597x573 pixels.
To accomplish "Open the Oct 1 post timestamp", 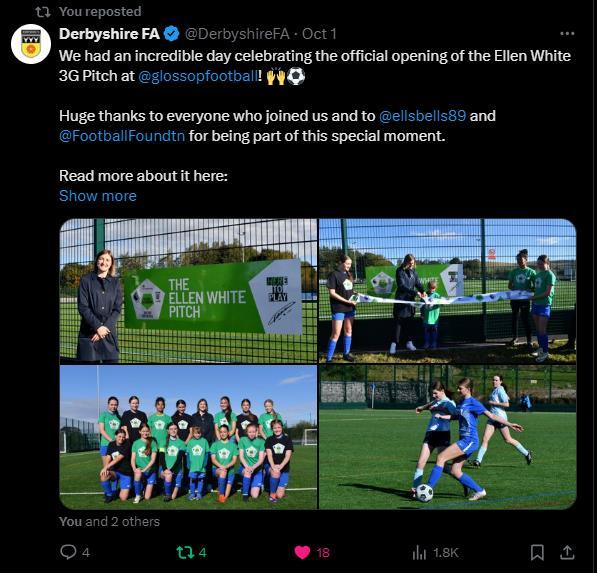I will tap(319, 34).
